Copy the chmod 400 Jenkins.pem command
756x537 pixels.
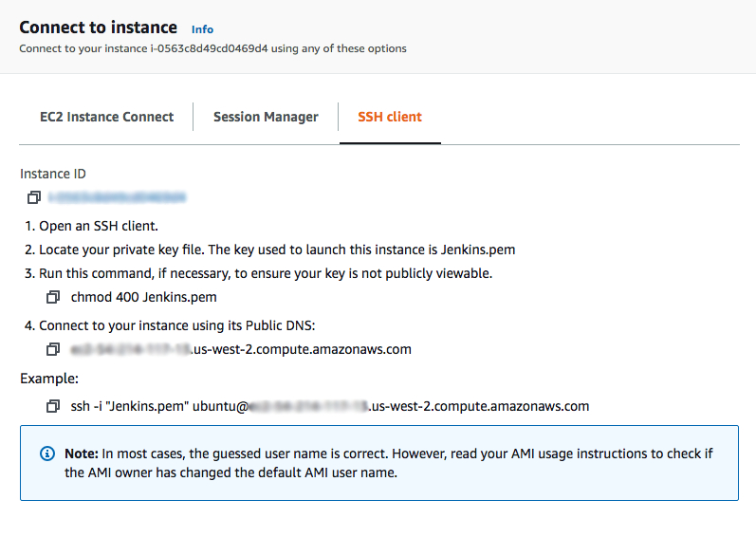tap(53, 297)
